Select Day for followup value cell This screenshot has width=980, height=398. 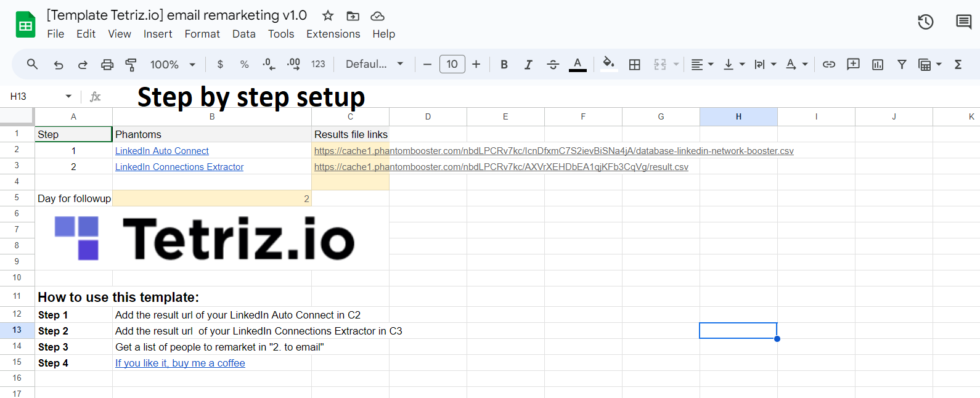[212, 198]
